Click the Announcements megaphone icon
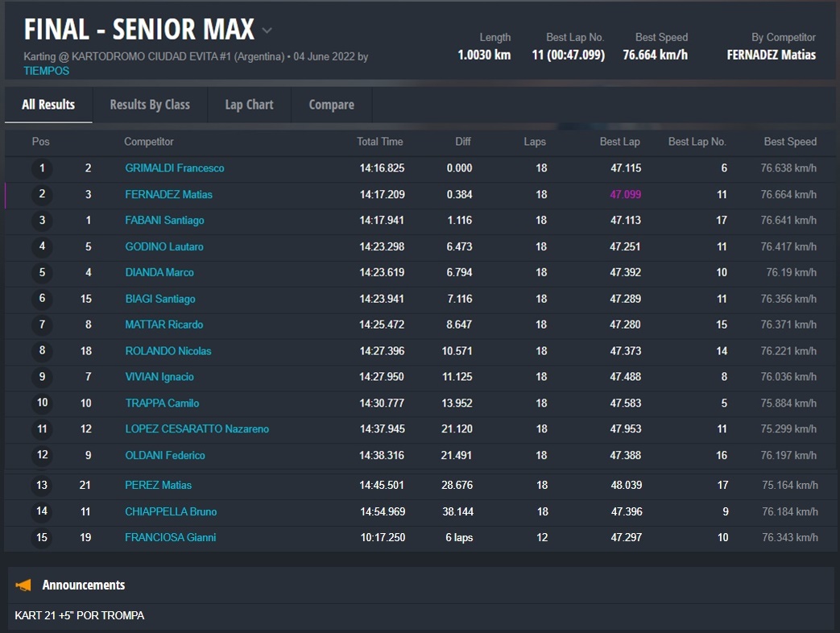840x633 pixels. pos(23,585)
